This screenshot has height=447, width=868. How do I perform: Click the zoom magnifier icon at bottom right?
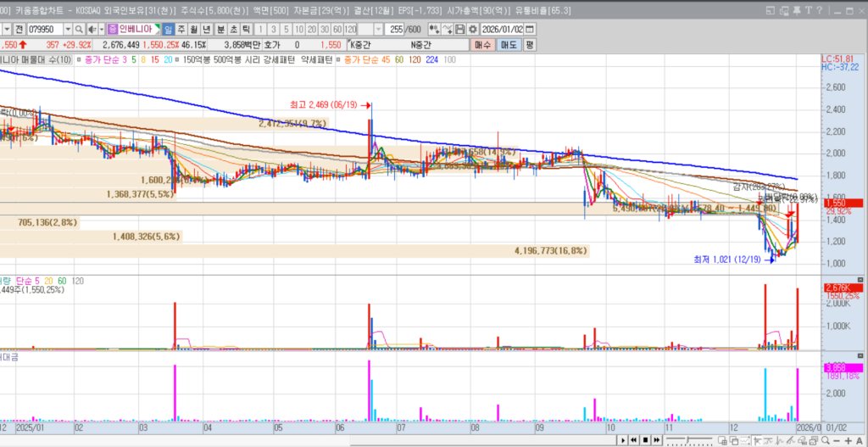[x=825, y=440]
